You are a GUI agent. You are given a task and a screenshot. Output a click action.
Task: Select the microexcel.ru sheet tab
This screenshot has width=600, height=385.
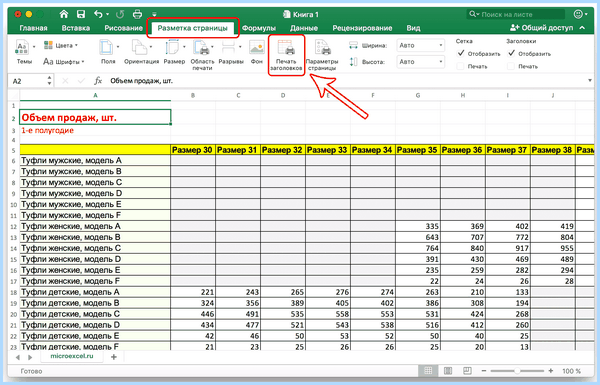(x=72, y=356)
